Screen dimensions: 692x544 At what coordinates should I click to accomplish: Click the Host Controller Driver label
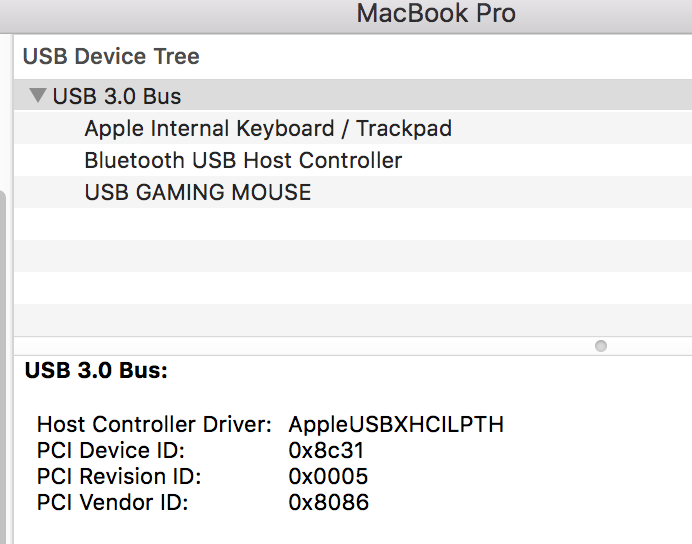[x=154, y=424]
